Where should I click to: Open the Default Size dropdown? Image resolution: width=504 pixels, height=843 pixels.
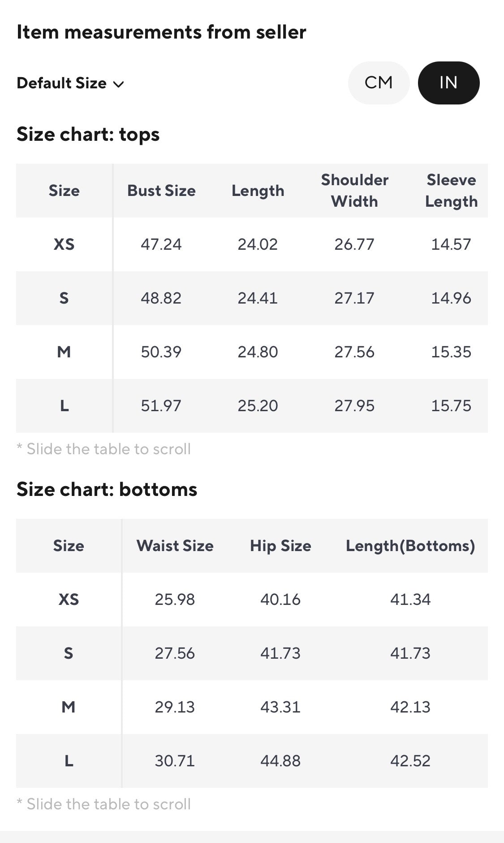[x=70, y=83]
